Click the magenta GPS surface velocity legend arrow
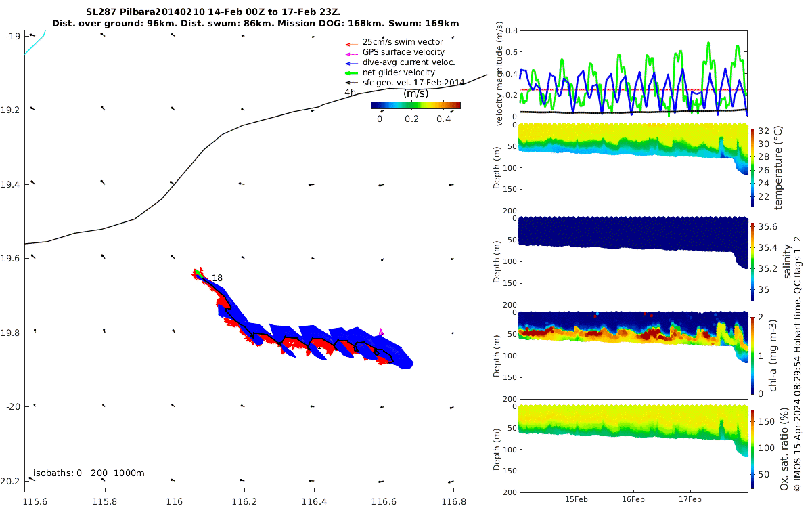 (351, 53)
